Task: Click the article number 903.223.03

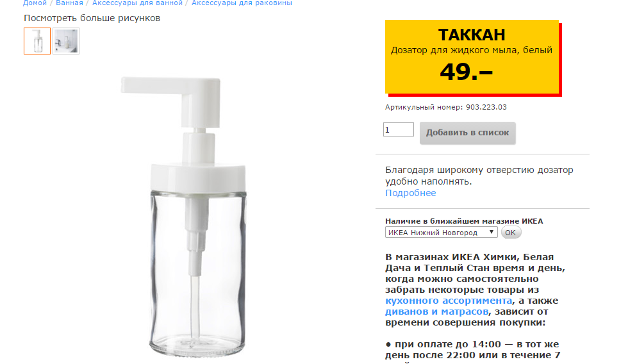Action: (486, 107)
